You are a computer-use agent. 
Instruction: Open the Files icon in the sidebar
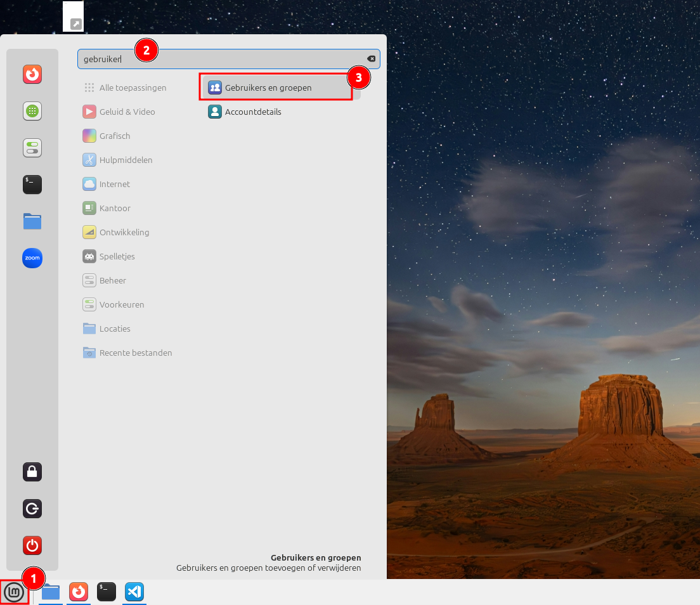(32, 221)
